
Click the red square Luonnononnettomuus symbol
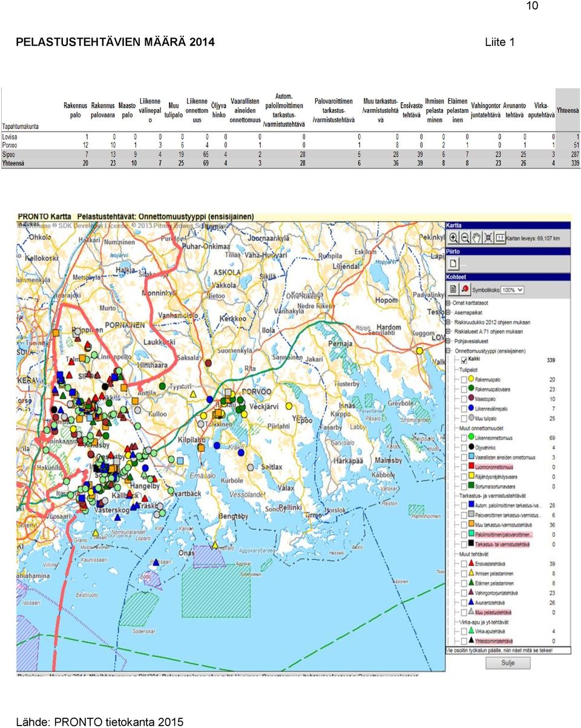[x=471, y=466]
